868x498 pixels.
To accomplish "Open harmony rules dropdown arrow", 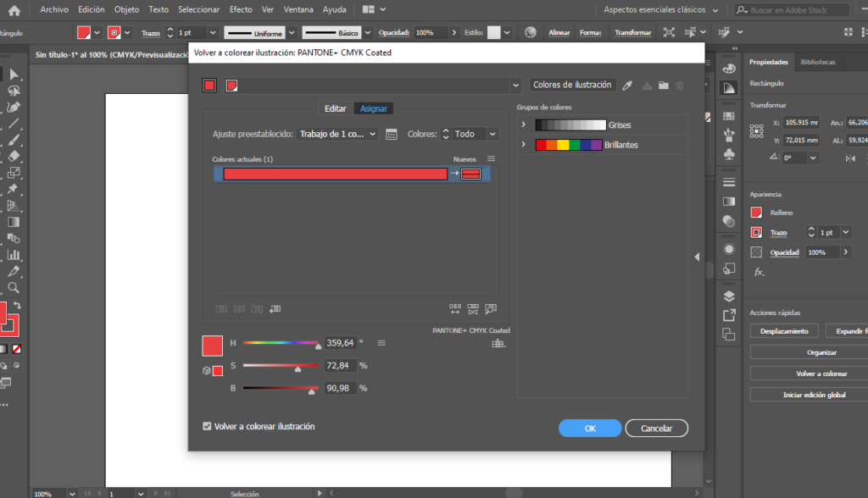I will (515, 86).
